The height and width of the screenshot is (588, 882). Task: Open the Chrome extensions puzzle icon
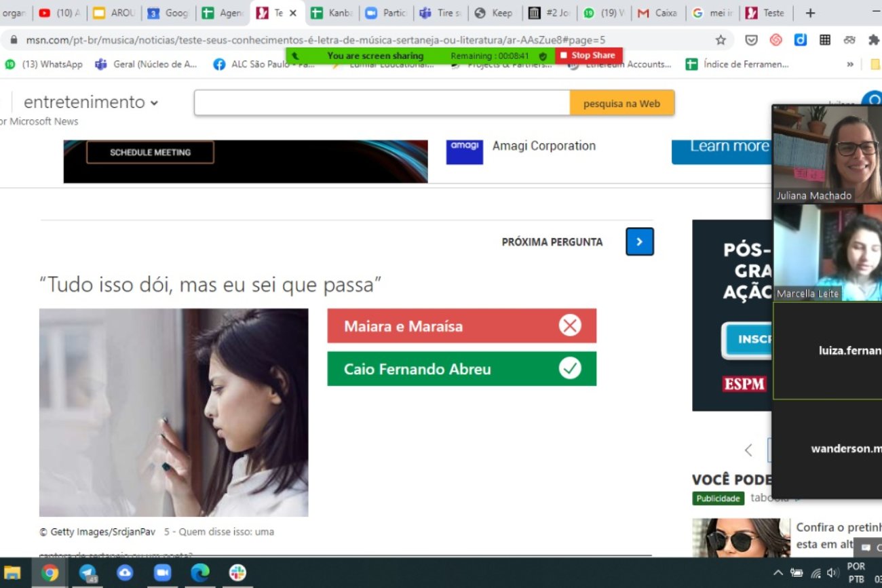click(x=873, y=40)
